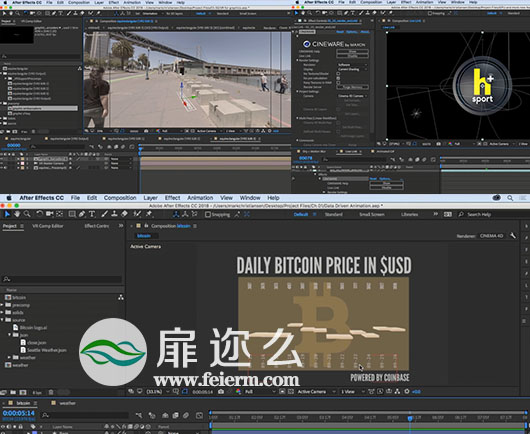Click bitcoin breadcrumb in comp viewer
Image resolution: width=530 pixels, height=434 pixels.
tap(144, 236)
